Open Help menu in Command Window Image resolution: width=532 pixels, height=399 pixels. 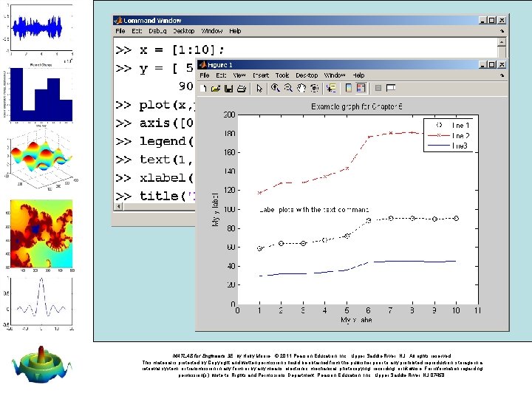(235, 31)
